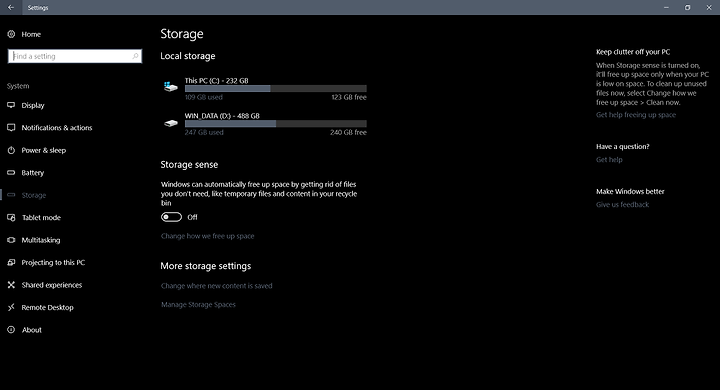Open the About page
The height and width of the screenshot is (390, 720).
pos(32,330)
